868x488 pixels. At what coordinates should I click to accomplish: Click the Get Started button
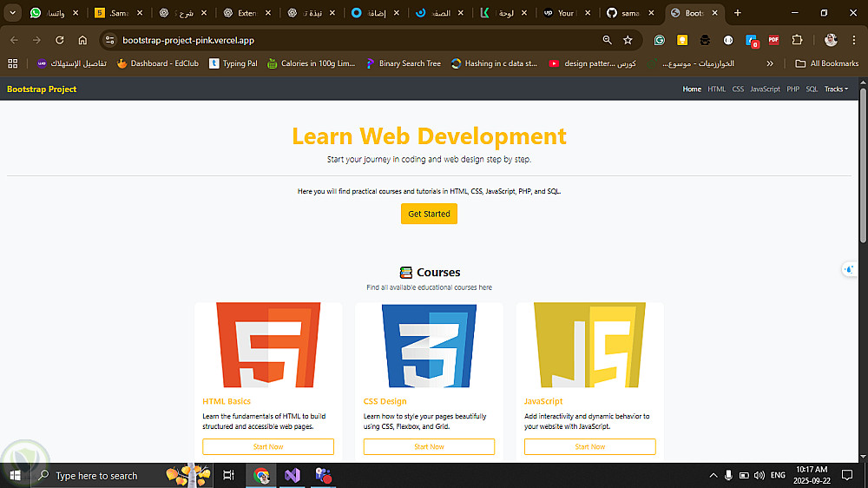(429, 214)
